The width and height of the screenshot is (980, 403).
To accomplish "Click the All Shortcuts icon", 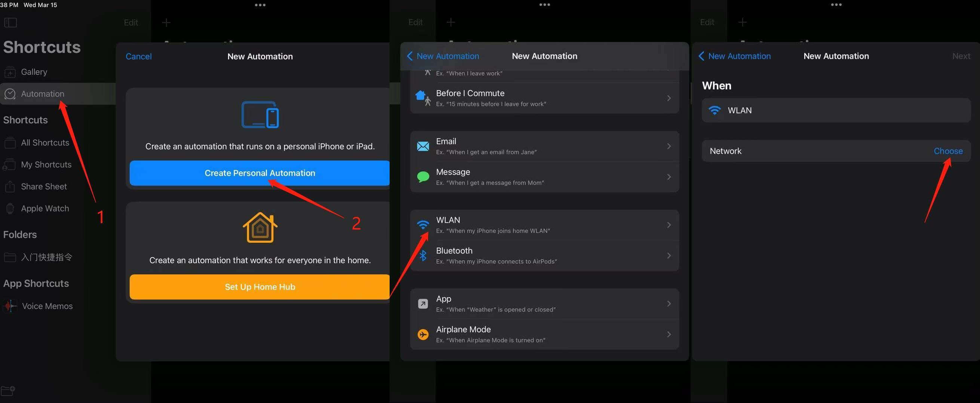I will pos(10,143).
